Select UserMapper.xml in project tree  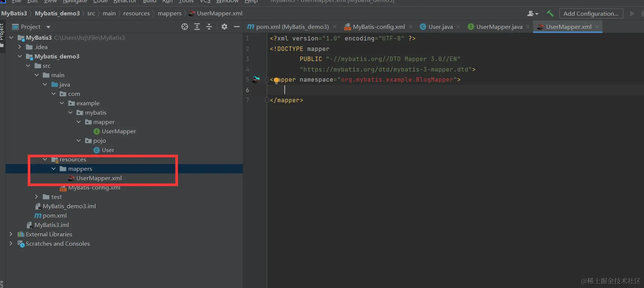click(x=95, y=178)
